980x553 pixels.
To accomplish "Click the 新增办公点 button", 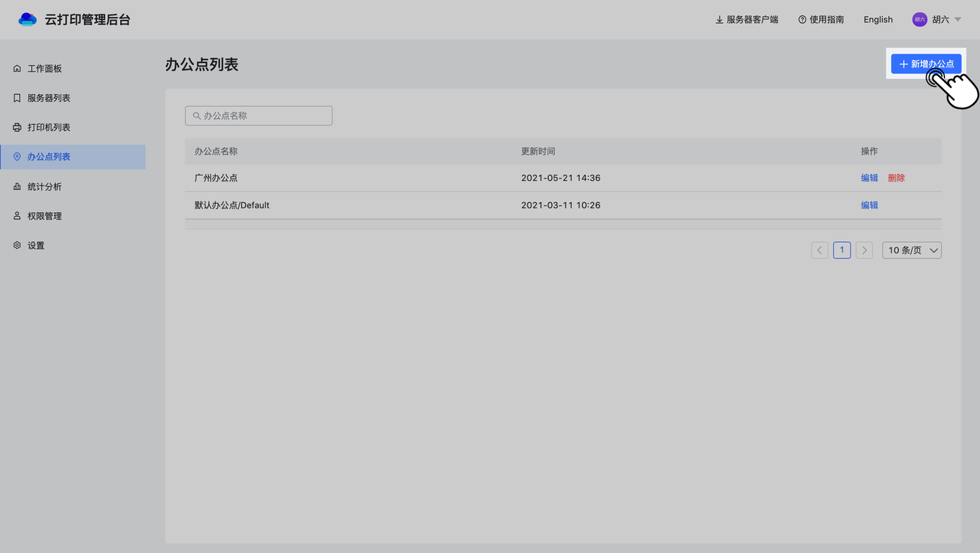I will pos(926,64).
